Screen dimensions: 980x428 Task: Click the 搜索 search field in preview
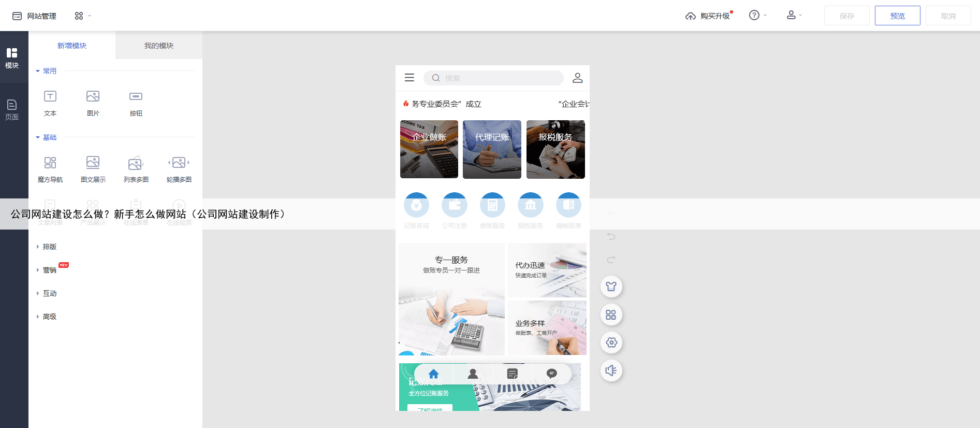pos(493,78)
